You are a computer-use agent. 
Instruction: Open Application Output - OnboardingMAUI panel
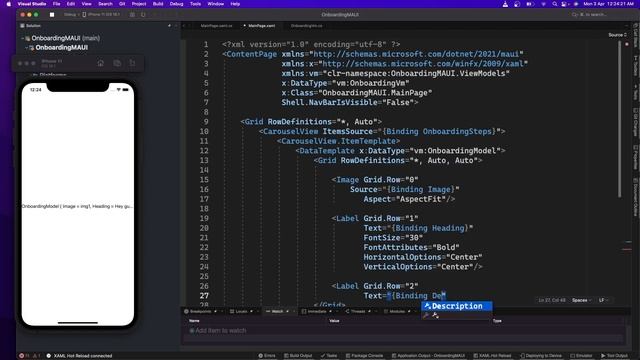pyautogui.click(x=428, y=356)
